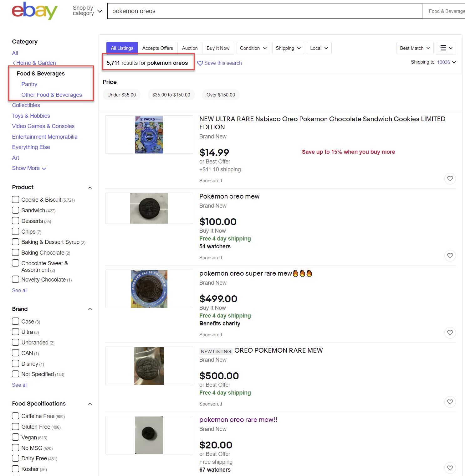Open NEW ULTRA RARE Nabisco Oreo listing title
Image resolution: width=465 pixels, height=476 pixels.
(322, 123)
